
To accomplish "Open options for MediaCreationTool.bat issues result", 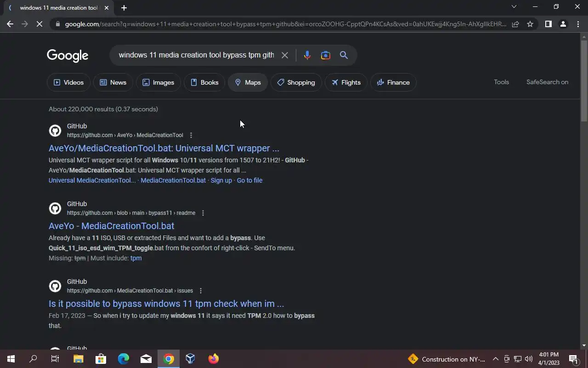I will tap(201, 291).
